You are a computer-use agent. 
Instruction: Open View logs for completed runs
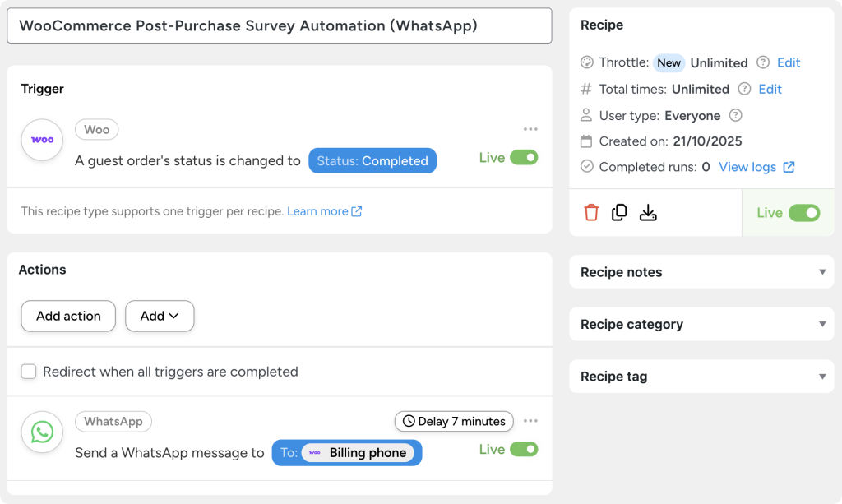(x=749, y=167)
